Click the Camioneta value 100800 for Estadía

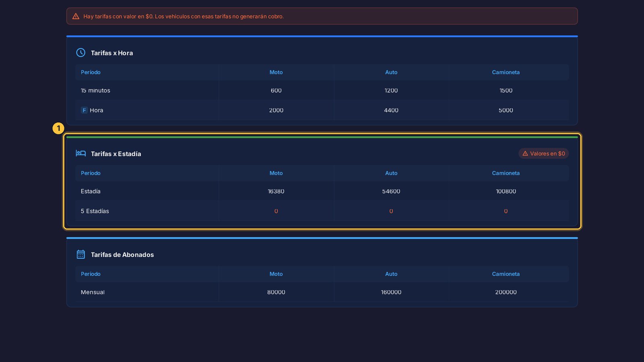click(x=506, y=191)
